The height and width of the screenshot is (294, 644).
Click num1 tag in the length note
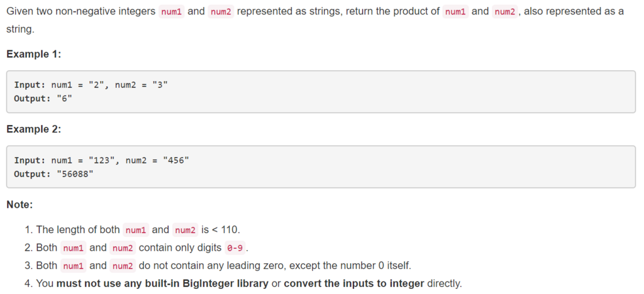(136, 230)
